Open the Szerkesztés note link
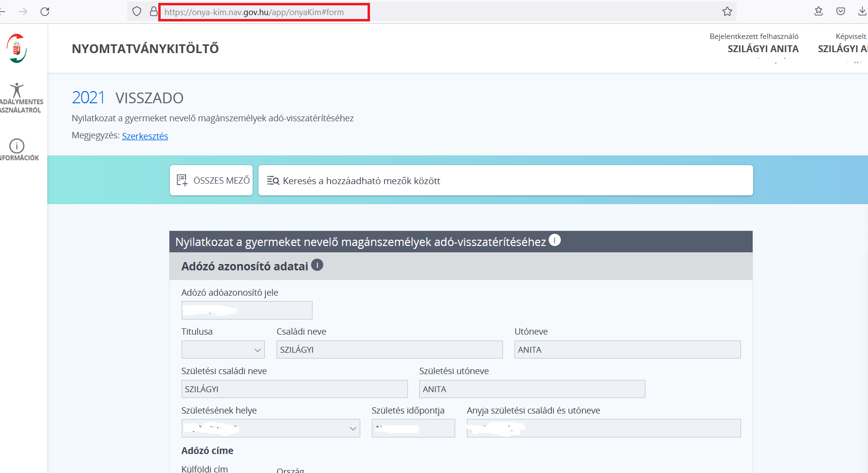 click(145, 136)
